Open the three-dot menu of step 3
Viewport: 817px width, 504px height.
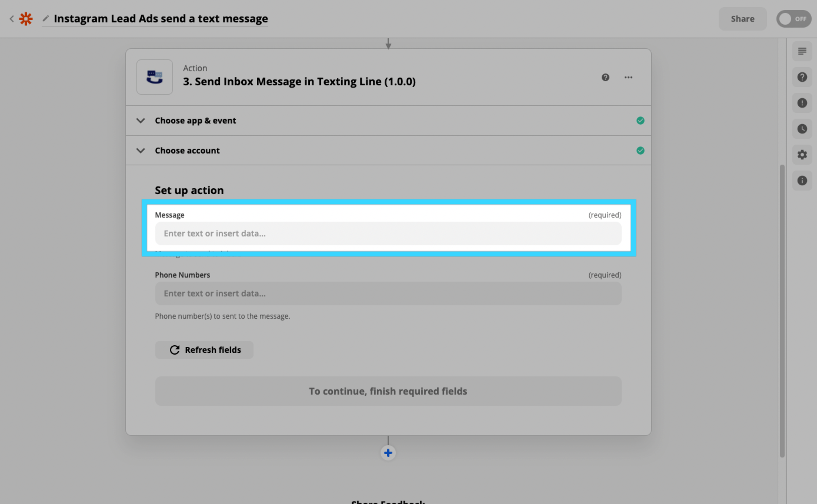pos(628,77)
